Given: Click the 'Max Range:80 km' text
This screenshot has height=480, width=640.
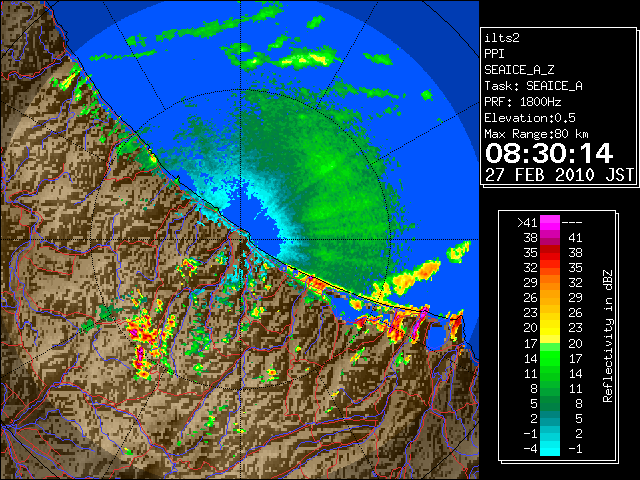Looking at the screenshot, I should 536,134.
